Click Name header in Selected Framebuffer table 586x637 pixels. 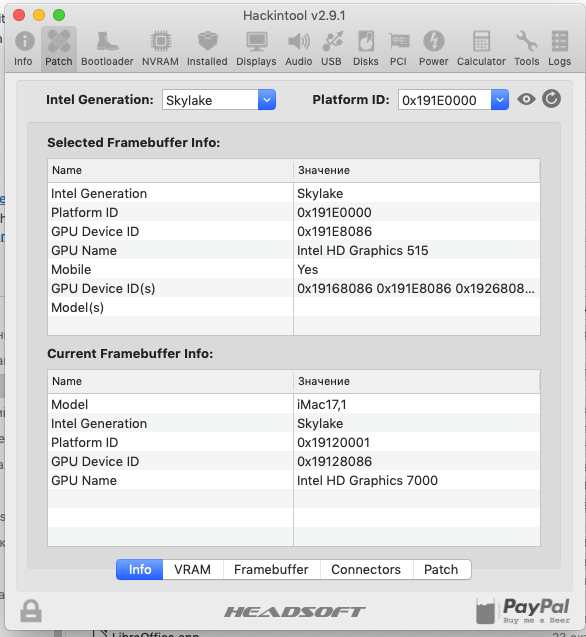click(170, 170)
